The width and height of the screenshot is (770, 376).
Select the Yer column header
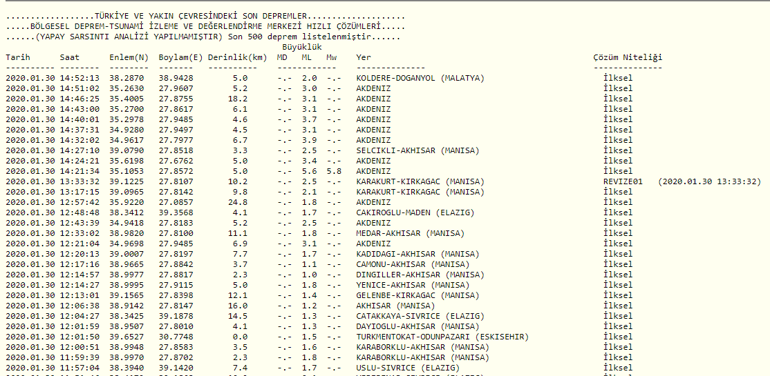pyautogui.click(x=363, y=57)
